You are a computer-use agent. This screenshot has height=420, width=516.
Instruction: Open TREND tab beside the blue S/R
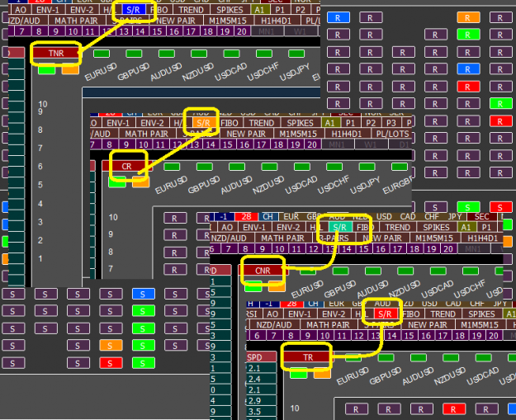click(x=192, y=10)
